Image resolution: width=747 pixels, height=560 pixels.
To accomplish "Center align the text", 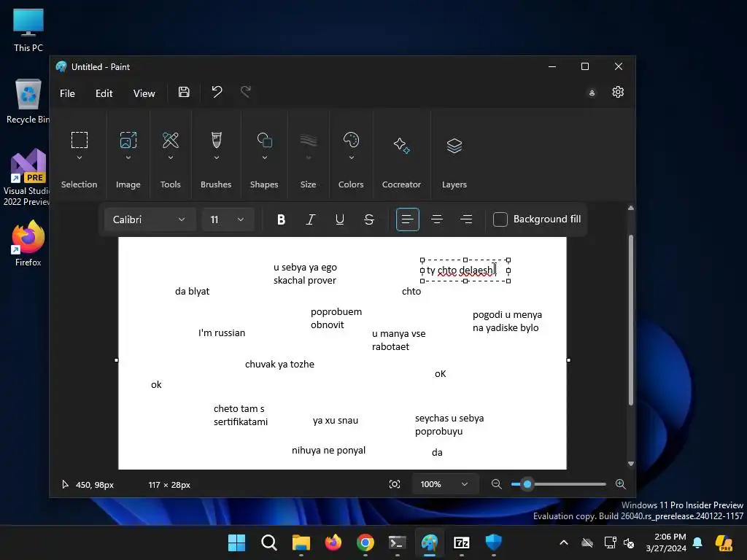I will 437,219.
